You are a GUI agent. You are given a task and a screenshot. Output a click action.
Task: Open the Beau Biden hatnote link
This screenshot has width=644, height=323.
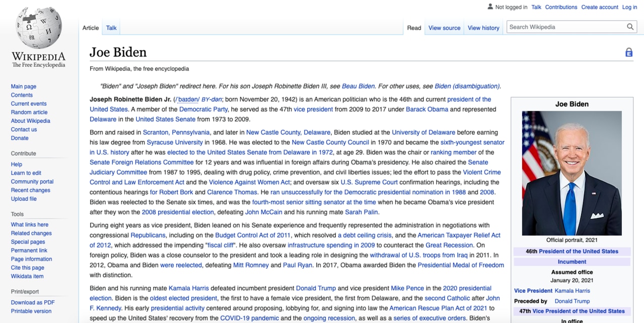coord(359,86)
